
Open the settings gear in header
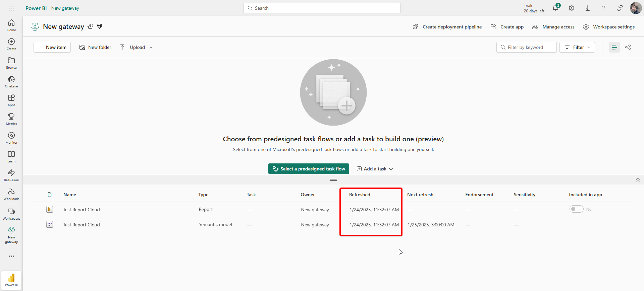572,8
